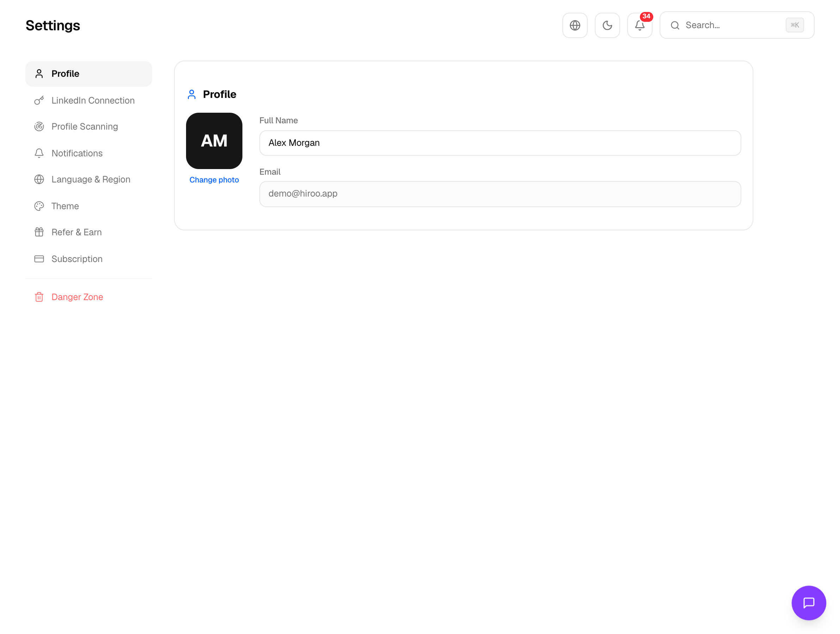Click the Full Name label

pyautogui.click(x=278, y=120)
